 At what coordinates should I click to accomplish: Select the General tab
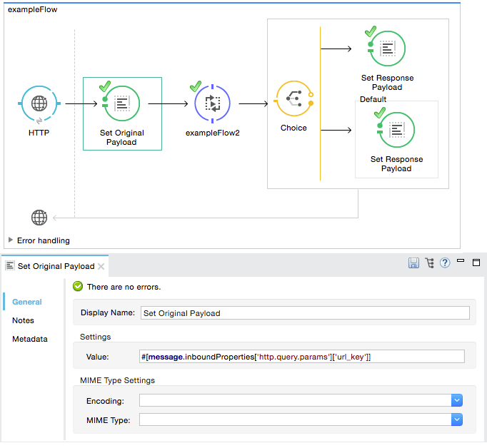[x=27, y=302]
